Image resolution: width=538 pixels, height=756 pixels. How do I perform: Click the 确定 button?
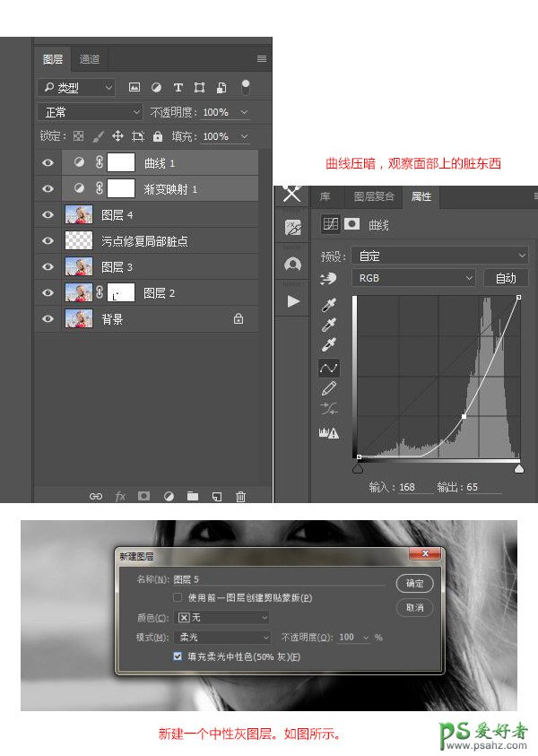(x=414, y=583)
